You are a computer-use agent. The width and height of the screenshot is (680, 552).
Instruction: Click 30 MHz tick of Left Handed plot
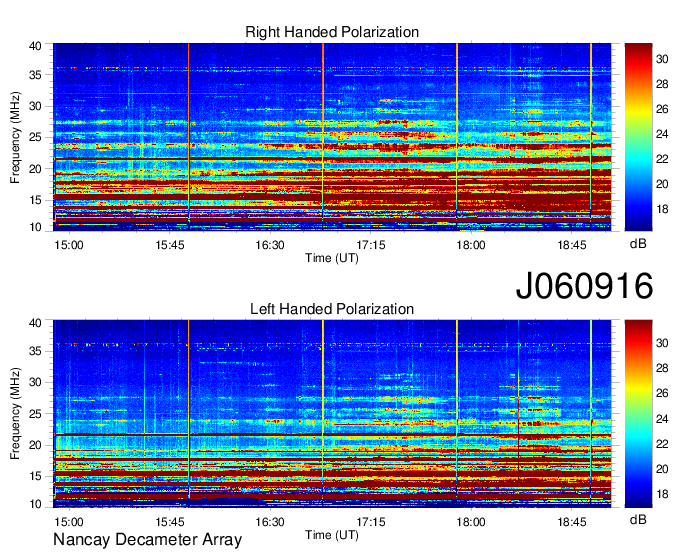tap(36, 382)
